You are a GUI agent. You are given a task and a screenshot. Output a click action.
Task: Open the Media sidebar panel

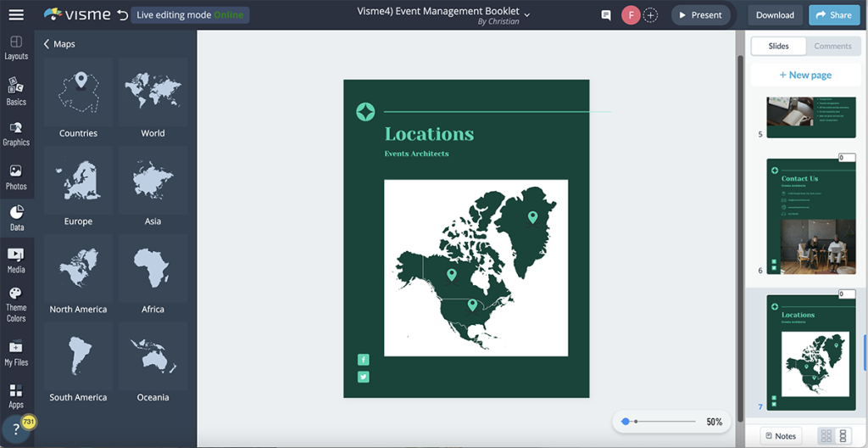(16, 260)
